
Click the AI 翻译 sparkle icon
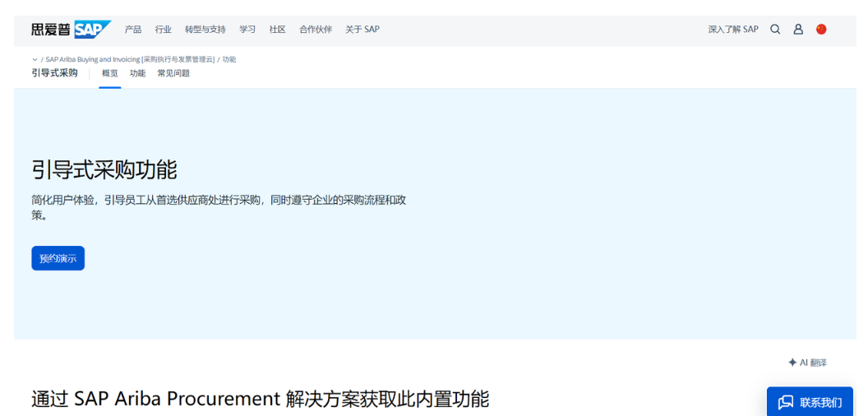click(x=792, y=363)
